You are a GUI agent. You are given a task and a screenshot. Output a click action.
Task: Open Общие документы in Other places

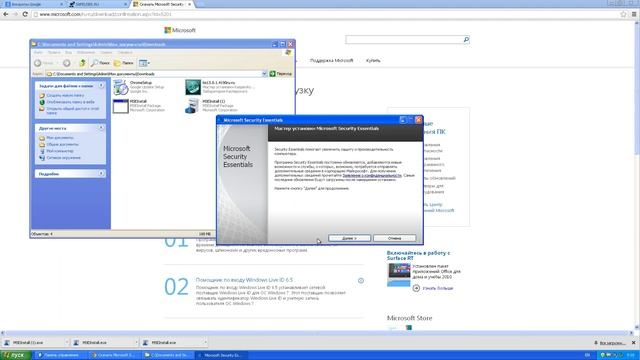tap(62, 144)
